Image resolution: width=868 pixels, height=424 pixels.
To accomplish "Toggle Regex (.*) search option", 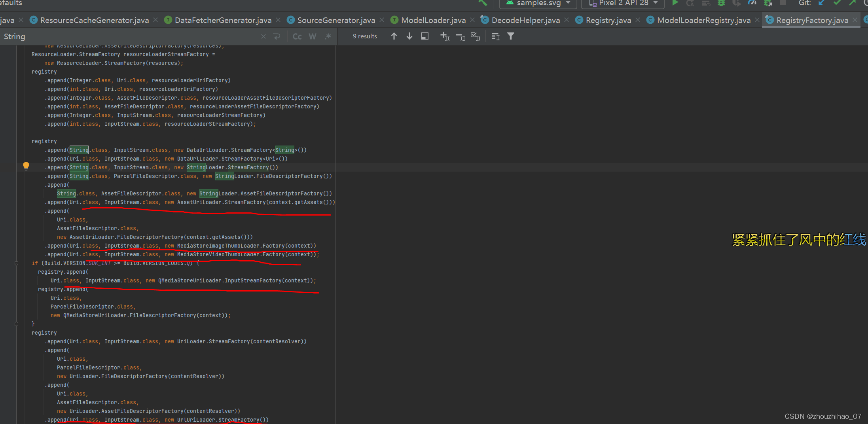I will pos(328,36).
